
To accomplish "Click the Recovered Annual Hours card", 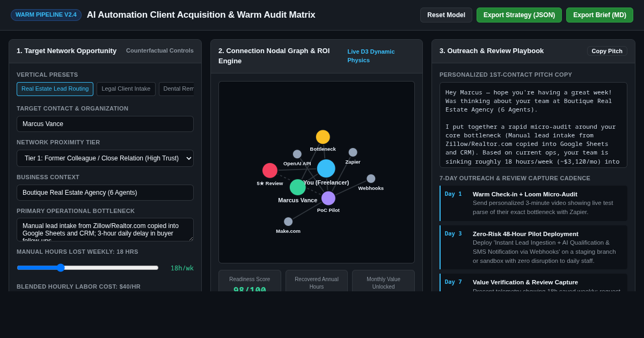I will [x=317, y=281].
